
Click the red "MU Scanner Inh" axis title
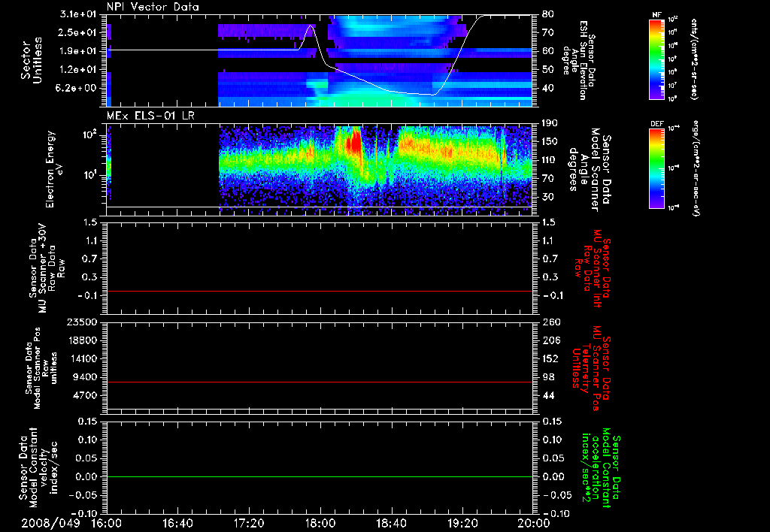594,268
